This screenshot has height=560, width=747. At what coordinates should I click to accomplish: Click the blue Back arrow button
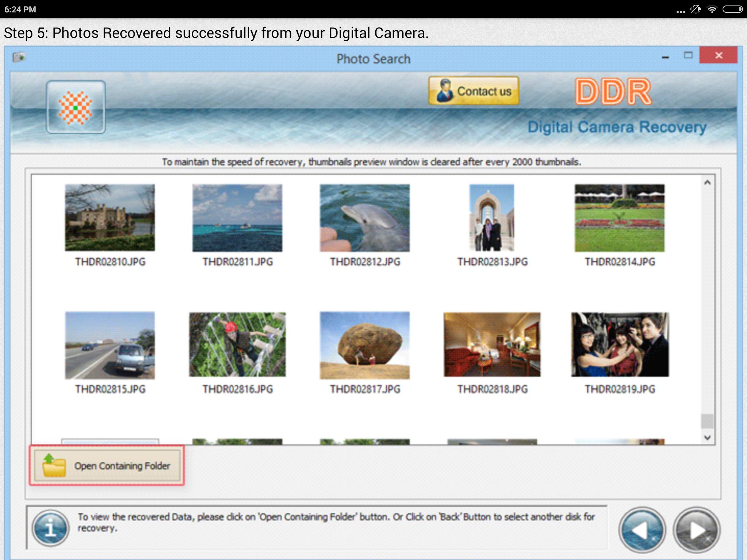[x=642, y=530]
